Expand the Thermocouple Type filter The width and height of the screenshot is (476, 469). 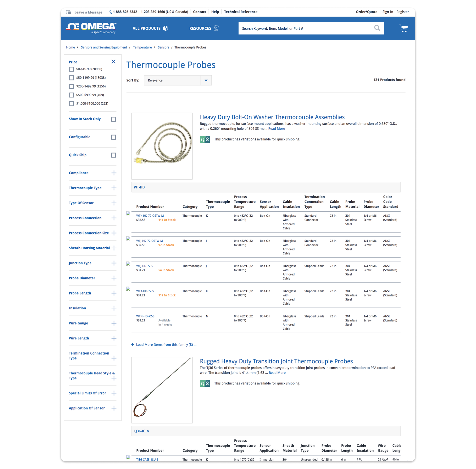click(x=114, y=188)
